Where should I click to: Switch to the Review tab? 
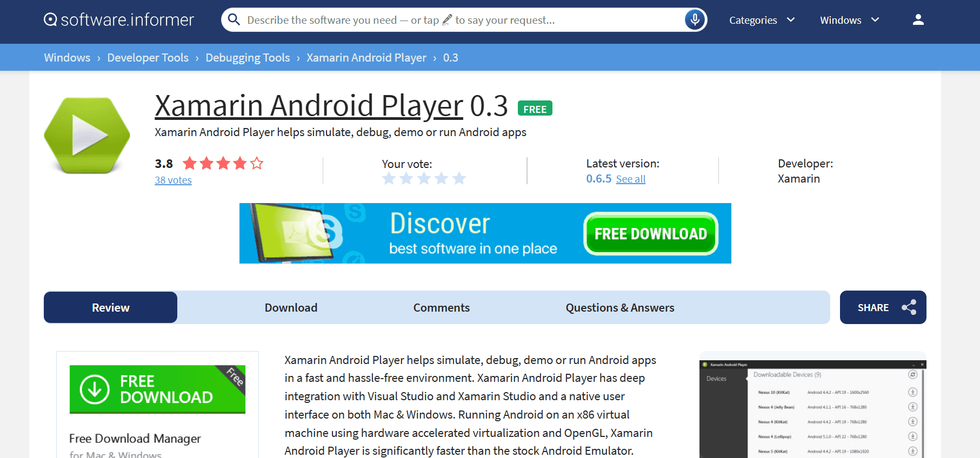tap(111, 307)
